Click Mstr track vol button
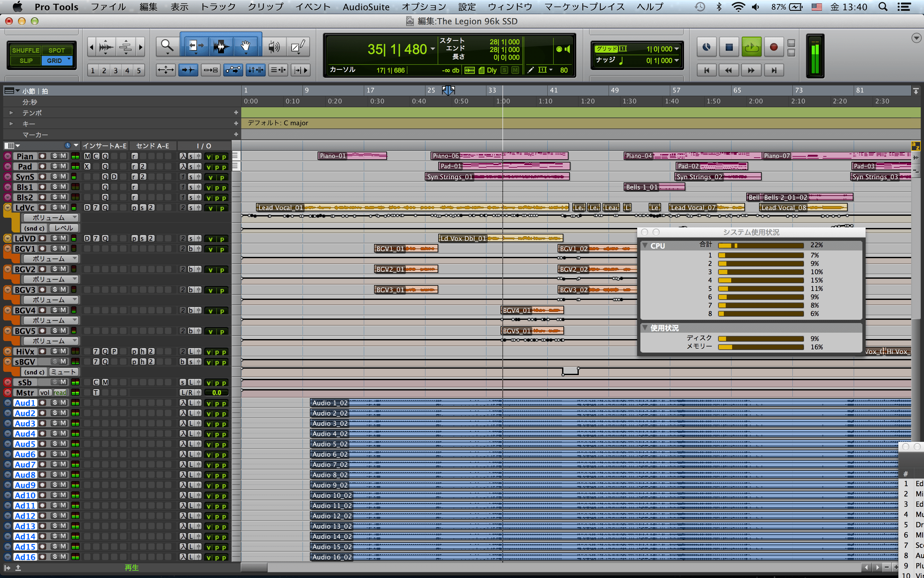 tap(45, 393)
